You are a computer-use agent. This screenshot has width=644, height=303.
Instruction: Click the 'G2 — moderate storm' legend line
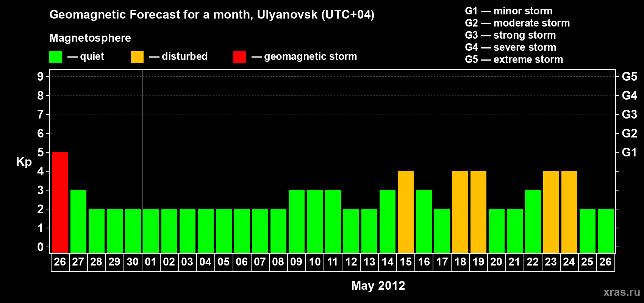tap(517, 23)
